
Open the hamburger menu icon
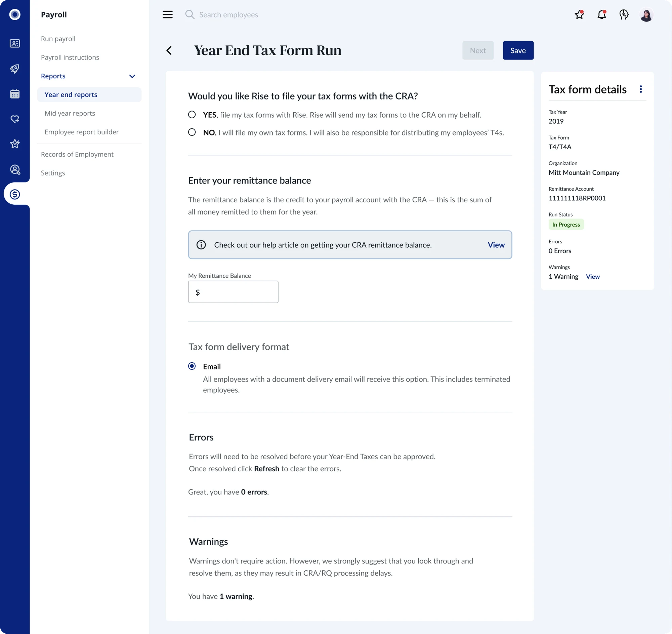167,14
